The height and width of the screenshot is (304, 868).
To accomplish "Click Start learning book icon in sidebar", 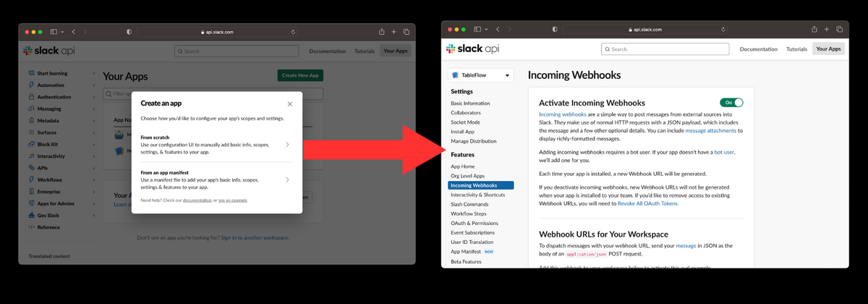I will 31,73.
